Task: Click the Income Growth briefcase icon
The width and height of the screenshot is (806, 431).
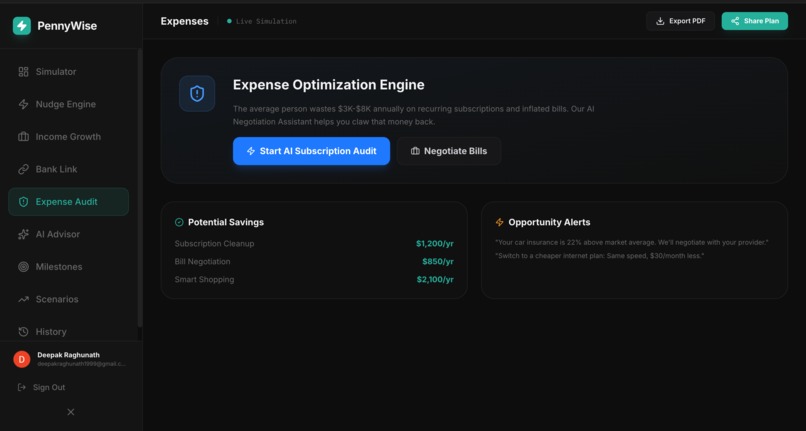Action: 23,137
